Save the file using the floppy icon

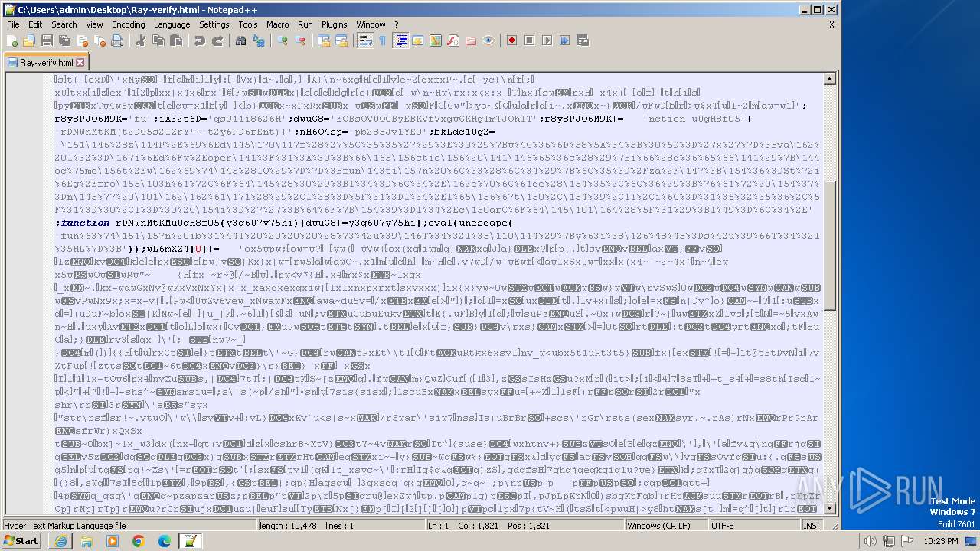coord(47,41)
